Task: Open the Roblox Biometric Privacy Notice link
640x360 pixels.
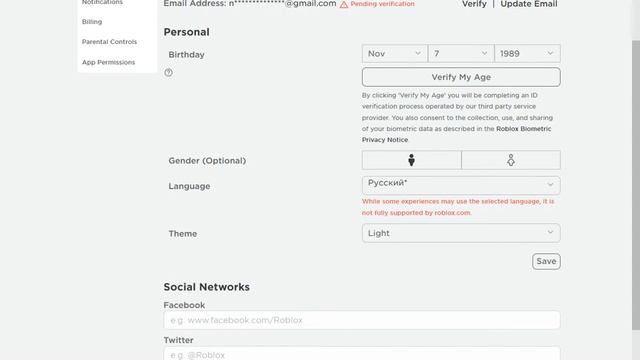Action: 456,134
